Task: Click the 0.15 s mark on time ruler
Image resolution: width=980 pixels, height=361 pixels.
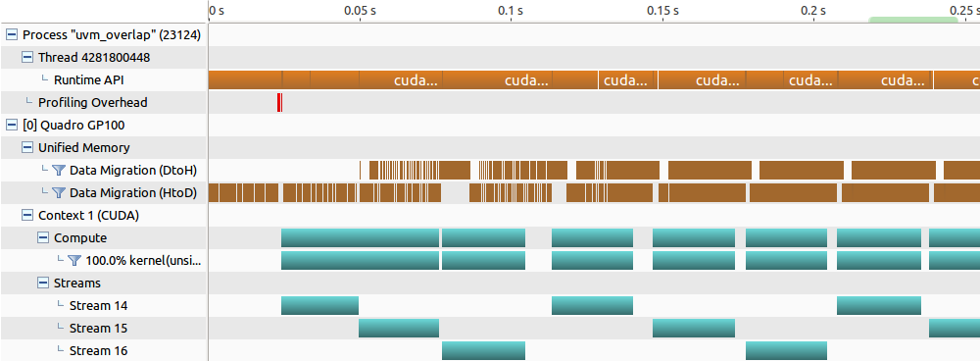Action: (x=663, y=11)
